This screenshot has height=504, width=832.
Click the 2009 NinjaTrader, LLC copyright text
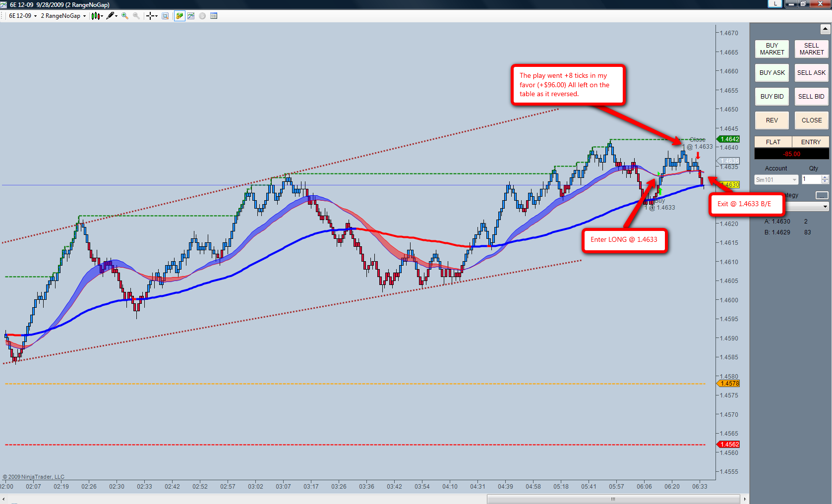click(x=34, y=477)
